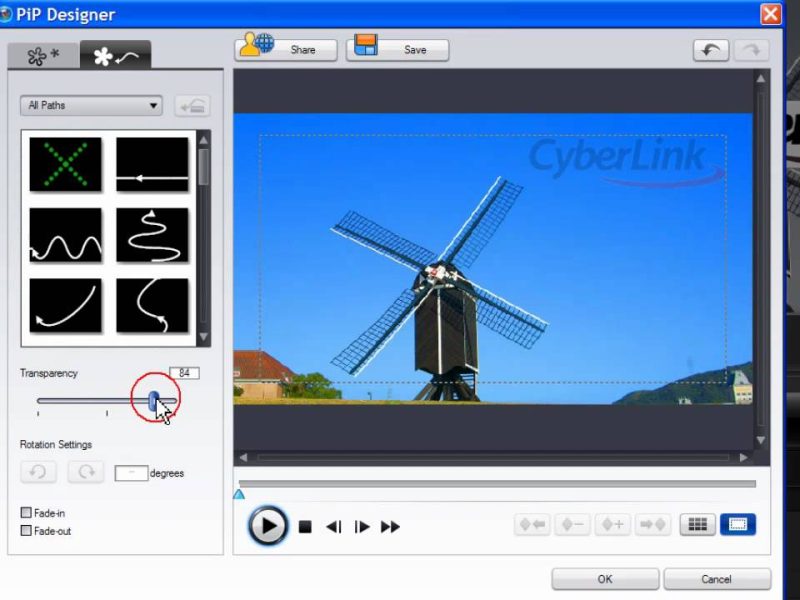Viewport: 800px width, 600px height.
Task: Step to the previous frame
Action: tap(334, 527)
